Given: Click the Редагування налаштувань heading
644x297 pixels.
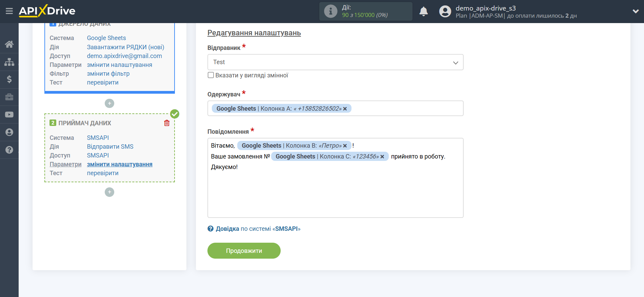Looking at the screenshot, I should click(x=254, y=33).
